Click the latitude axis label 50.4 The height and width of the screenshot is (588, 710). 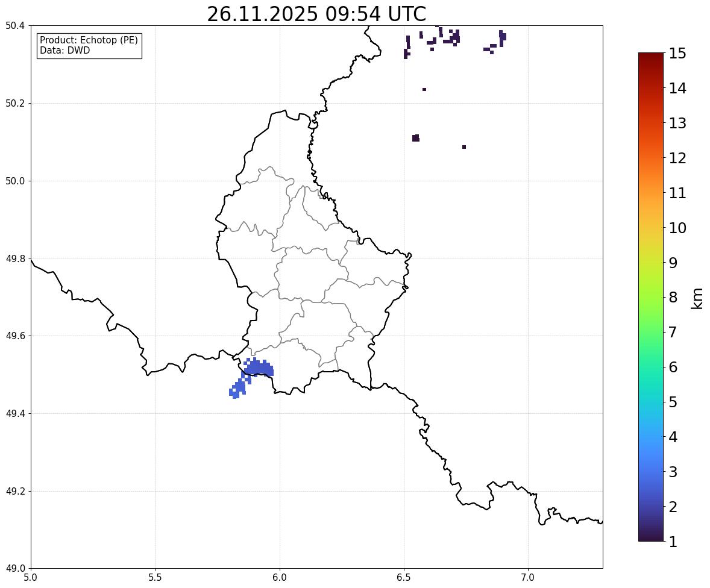pos(15,26)
